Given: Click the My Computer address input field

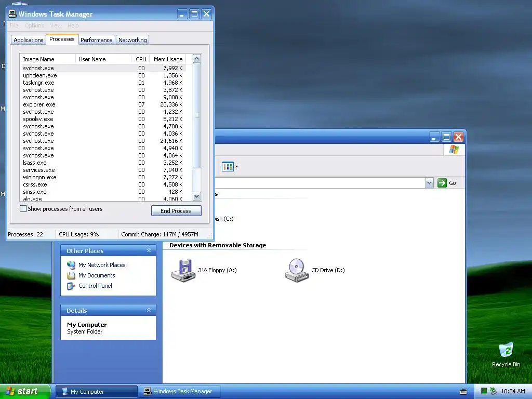Looking at the screenshot, I should (x=320, y=183).
